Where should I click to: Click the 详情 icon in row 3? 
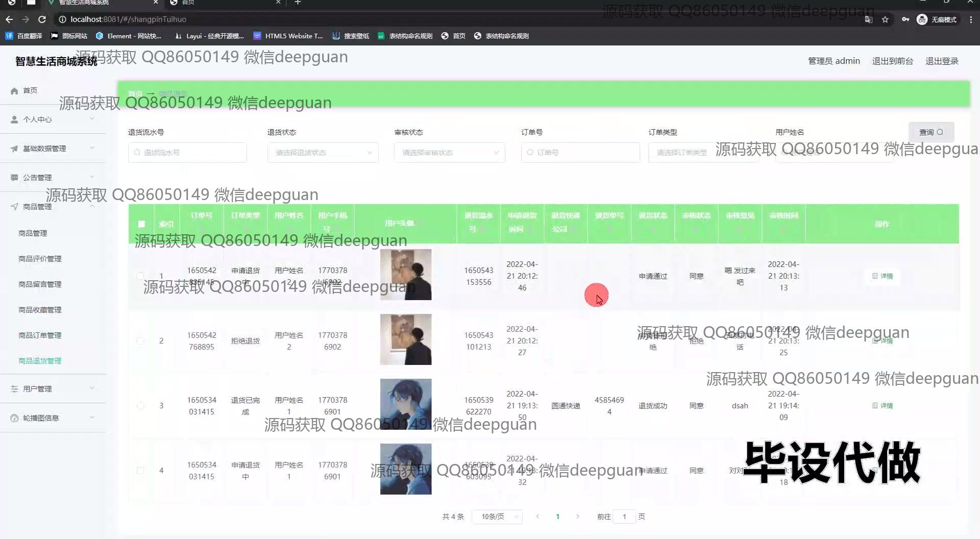[875, 406]
